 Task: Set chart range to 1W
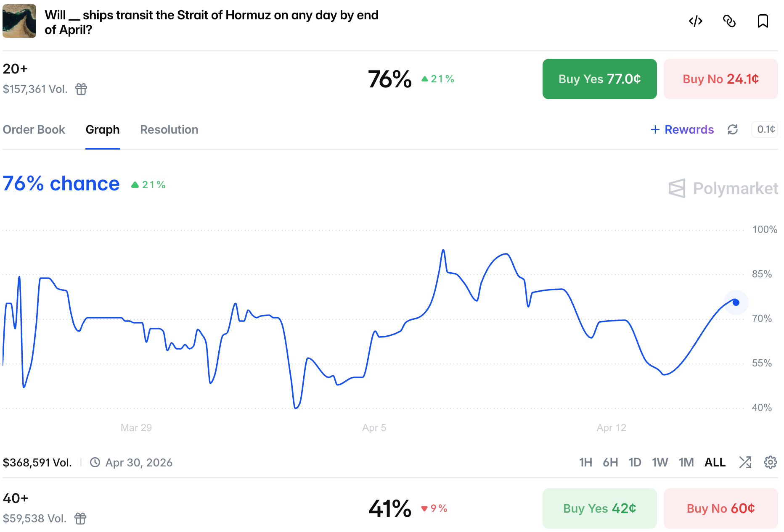pyautogui.click(x=660, y=462)
